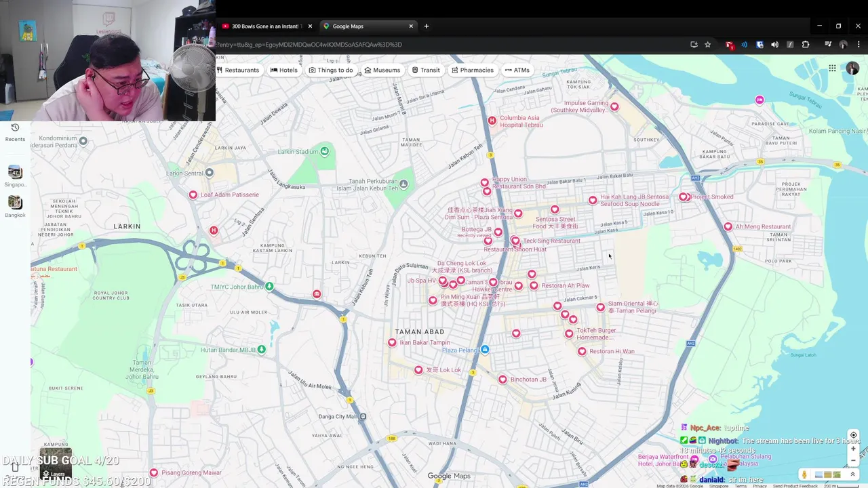Close the Google Maps browser tab
The height and width of the screenshot is (488, 868).
(411, 26)
